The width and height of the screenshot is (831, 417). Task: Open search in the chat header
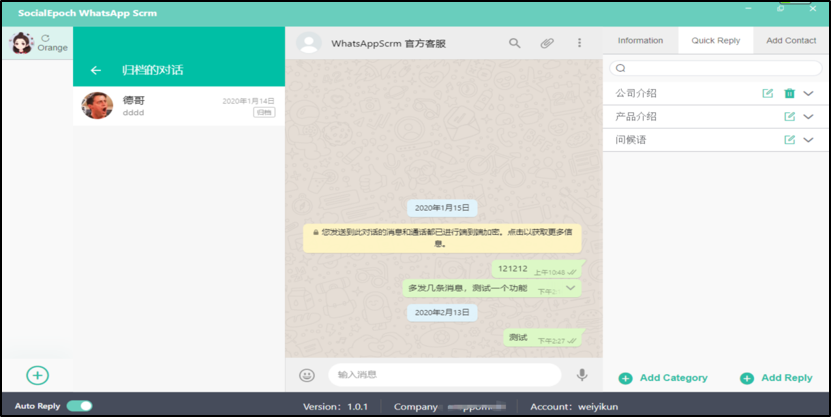(515, 43)
